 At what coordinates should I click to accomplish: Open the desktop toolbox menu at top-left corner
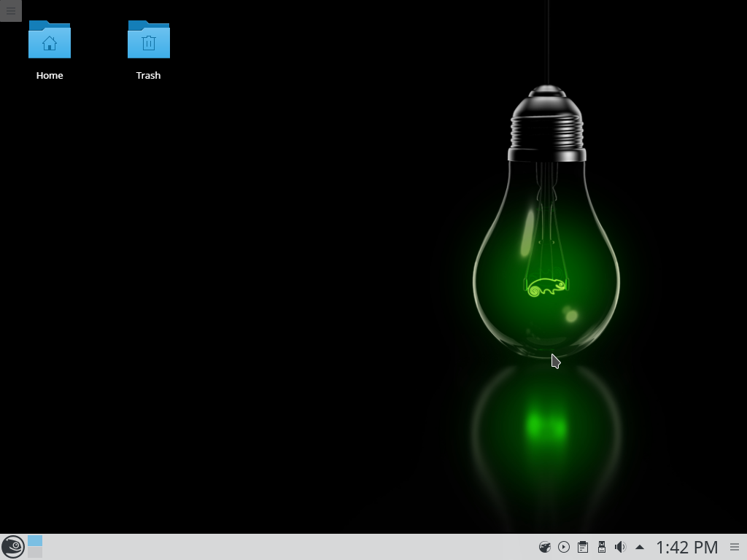tap(10, 10)
